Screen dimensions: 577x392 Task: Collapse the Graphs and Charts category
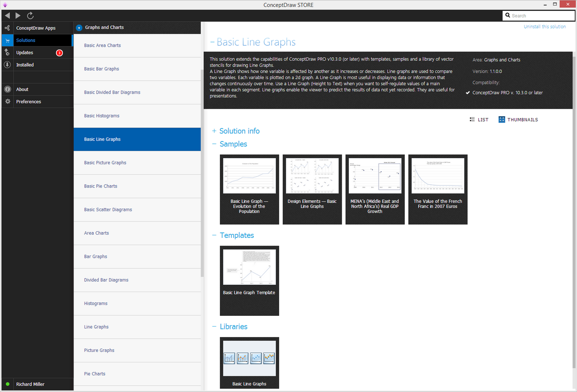click(x=79, y=27)
